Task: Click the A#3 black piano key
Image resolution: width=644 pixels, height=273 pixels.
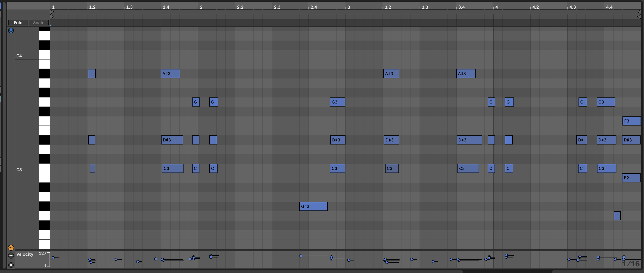Action: click(45, 74)
